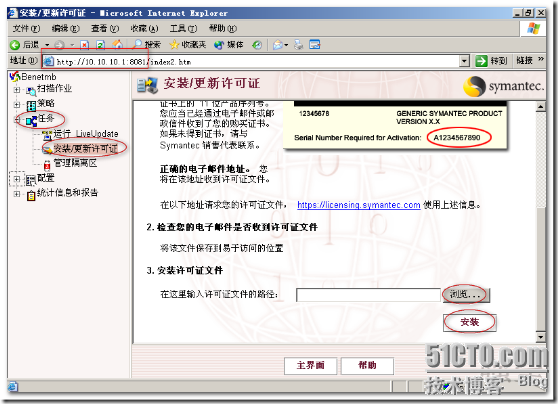
Task: Stop page loading with red X icon
Action: [x=84, y=45]
